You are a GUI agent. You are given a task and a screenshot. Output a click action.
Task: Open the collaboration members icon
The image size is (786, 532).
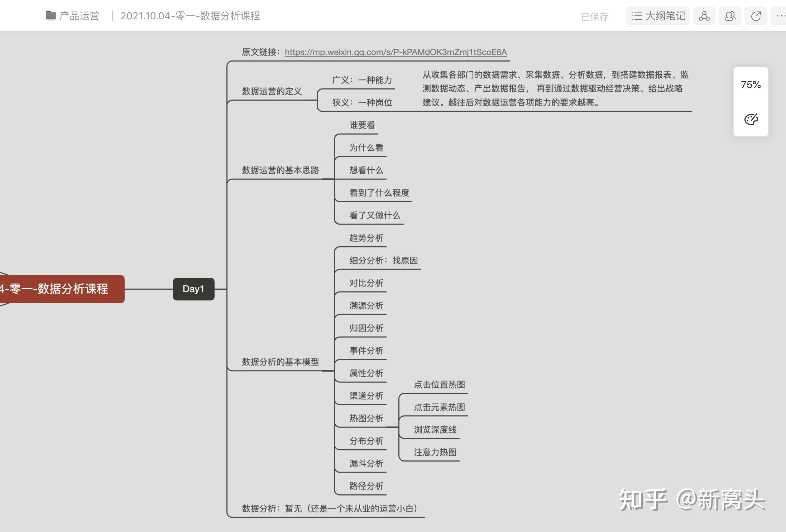point(730,16)
